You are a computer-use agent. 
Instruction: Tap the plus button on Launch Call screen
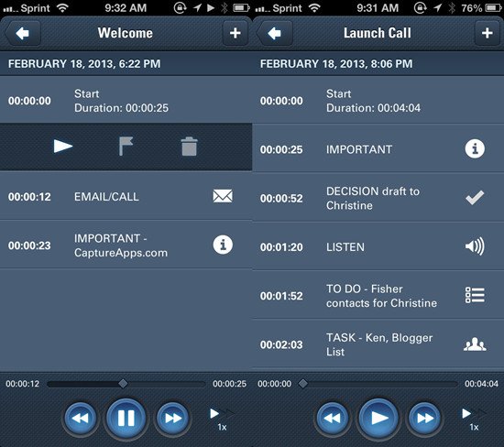(488, 33)
